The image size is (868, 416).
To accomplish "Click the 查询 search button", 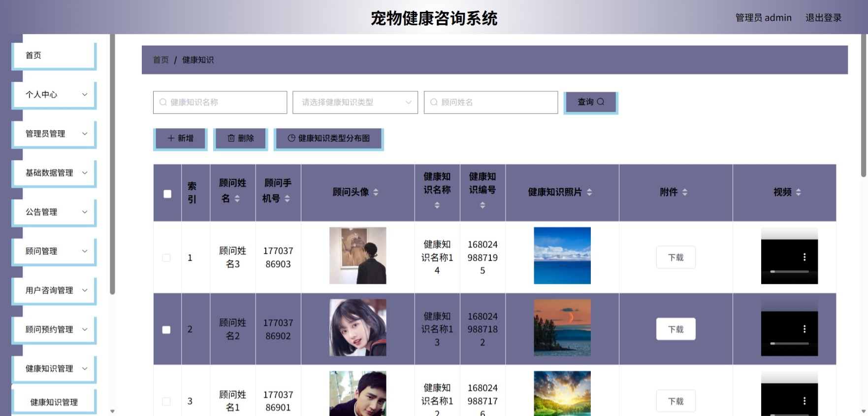I will click(x=590, y=102).
